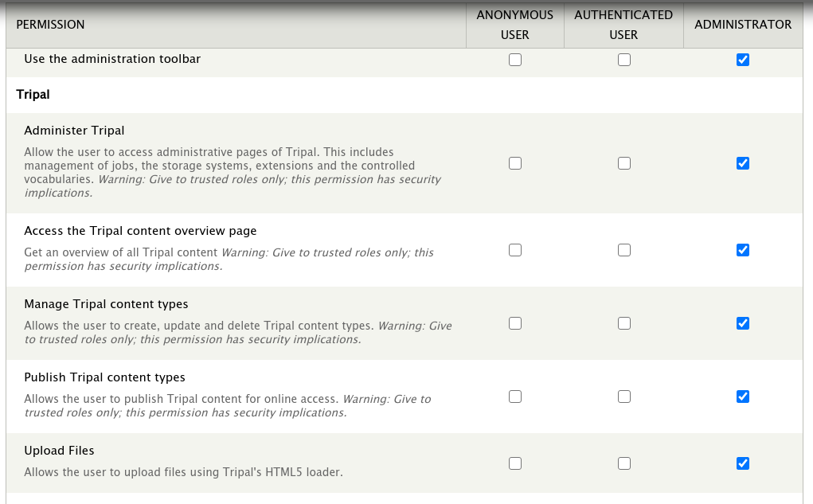
Task: Check Administer Tripal for Authenticated User
Action: [624, 163]
